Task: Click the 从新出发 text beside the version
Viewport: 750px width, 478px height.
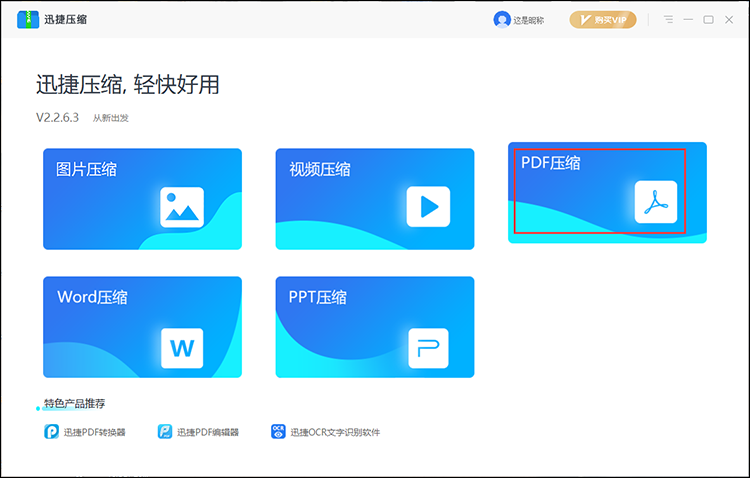Action: point(110,118)
